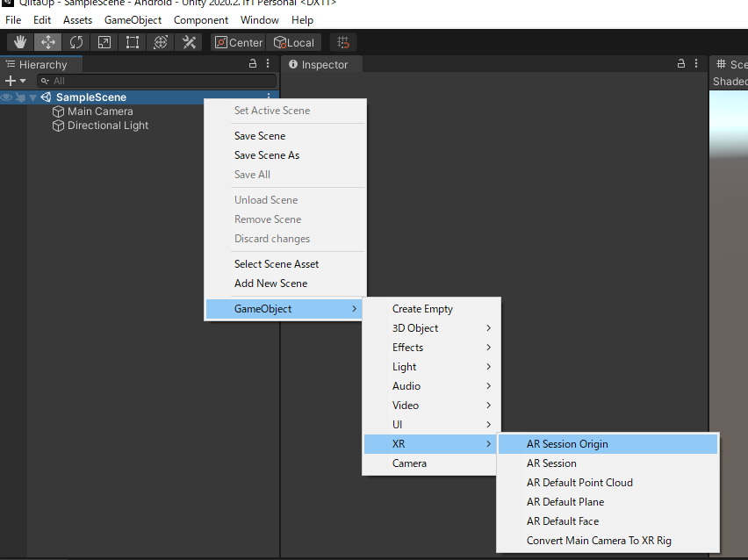Image resolution: width=748 pixels, height=560 pixels.
Task: Open the Edit menu
Action: 42,20
